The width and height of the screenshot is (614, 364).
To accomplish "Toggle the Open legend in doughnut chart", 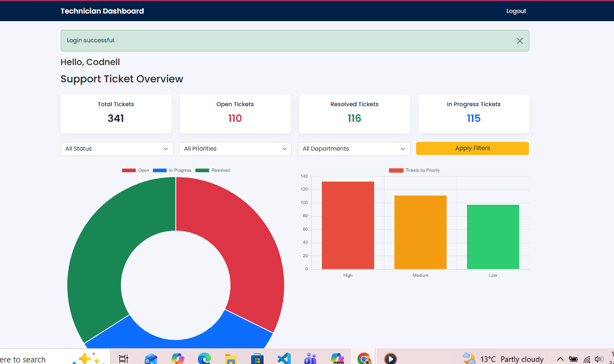I will pyautogui.click(x=136, y=170).
